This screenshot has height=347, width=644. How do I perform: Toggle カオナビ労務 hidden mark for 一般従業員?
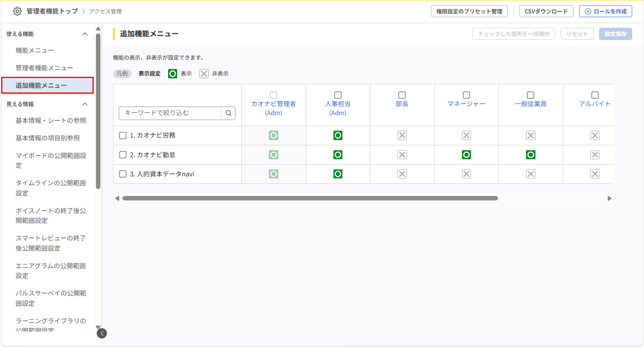531,136
